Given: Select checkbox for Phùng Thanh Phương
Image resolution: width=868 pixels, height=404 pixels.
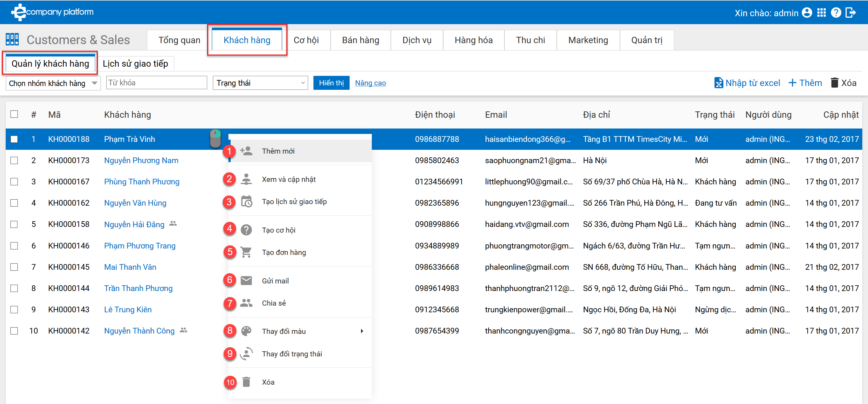Looking at the screenshot, I should click(14, 182).
